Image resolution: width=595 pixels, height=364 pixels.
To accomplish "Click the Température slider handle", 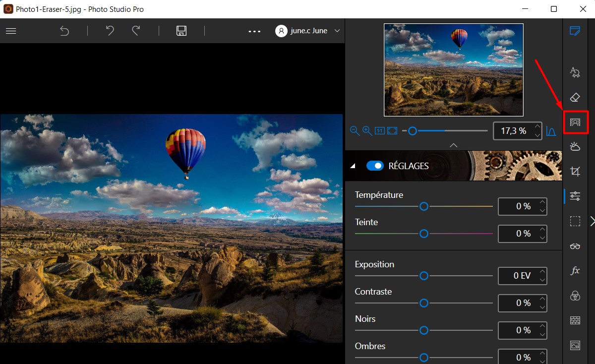I will (424, 206).
